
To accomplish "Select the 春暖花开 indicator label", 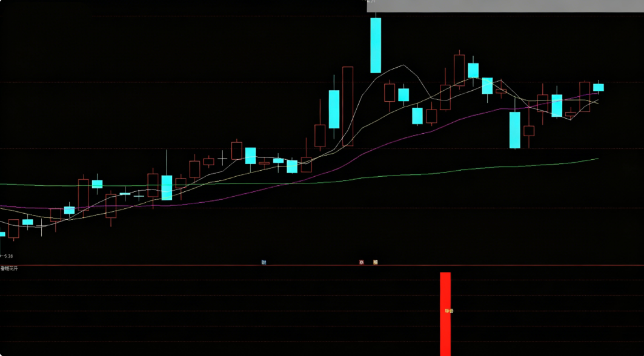I will click(x=9, y=269).
